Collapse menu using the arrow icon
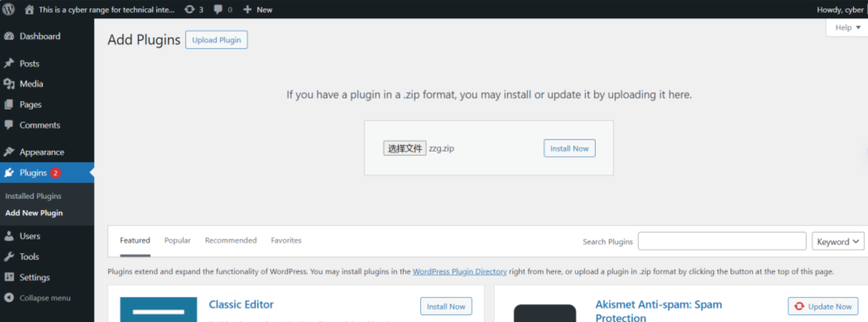 (10, 298)
